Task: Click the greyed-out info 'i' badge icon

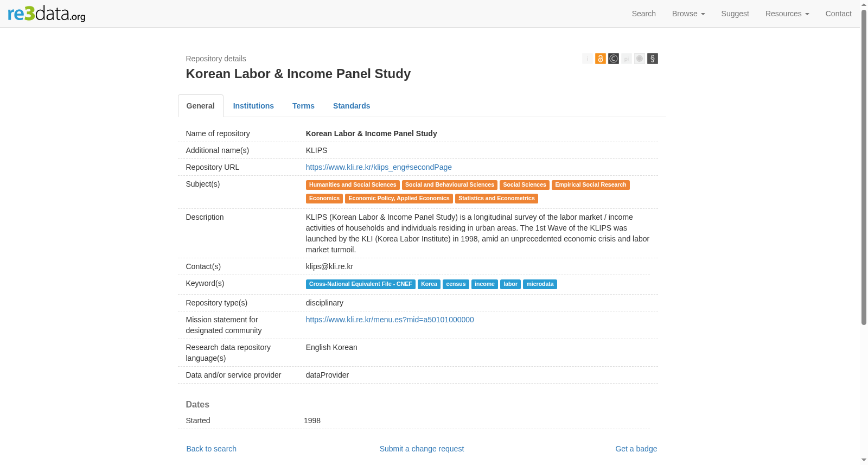Action: [587, 59]
